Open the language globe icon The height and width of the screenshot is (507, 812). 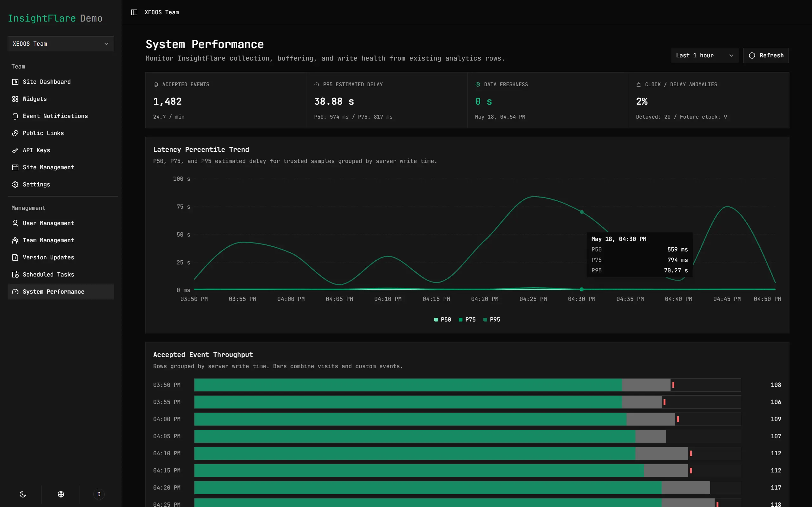pyautogui.click(x=61, y=494)
